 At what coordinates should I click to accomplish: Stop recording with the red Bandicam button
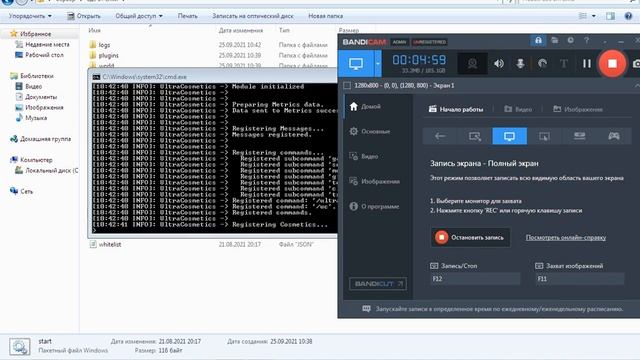click(612, 64)
